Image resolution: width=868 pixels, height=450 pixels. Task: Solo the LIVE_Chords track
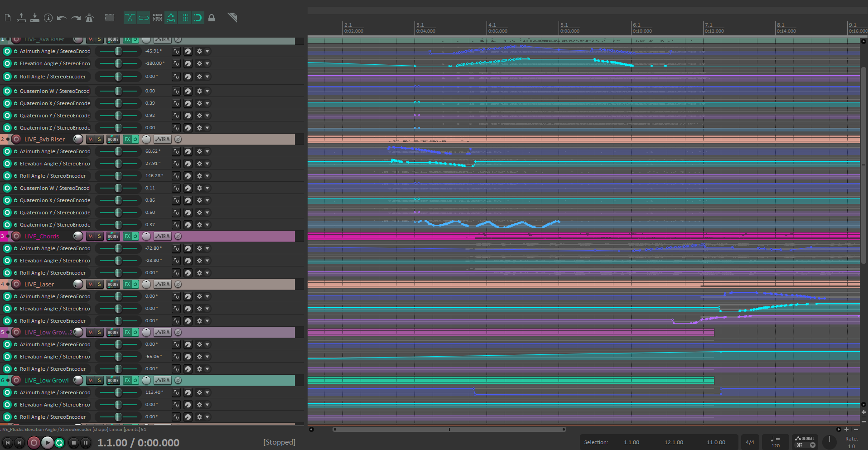(x=99, y=237)
